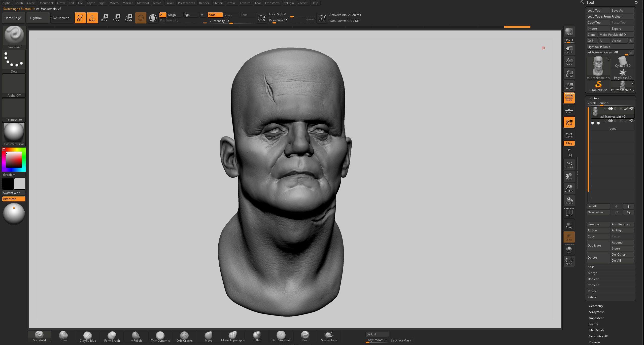Image resolution: width=644 pixels, height=345 pixels.
Task: Toggle Perspective (Persp) view
Action: (x=569, y=98)
